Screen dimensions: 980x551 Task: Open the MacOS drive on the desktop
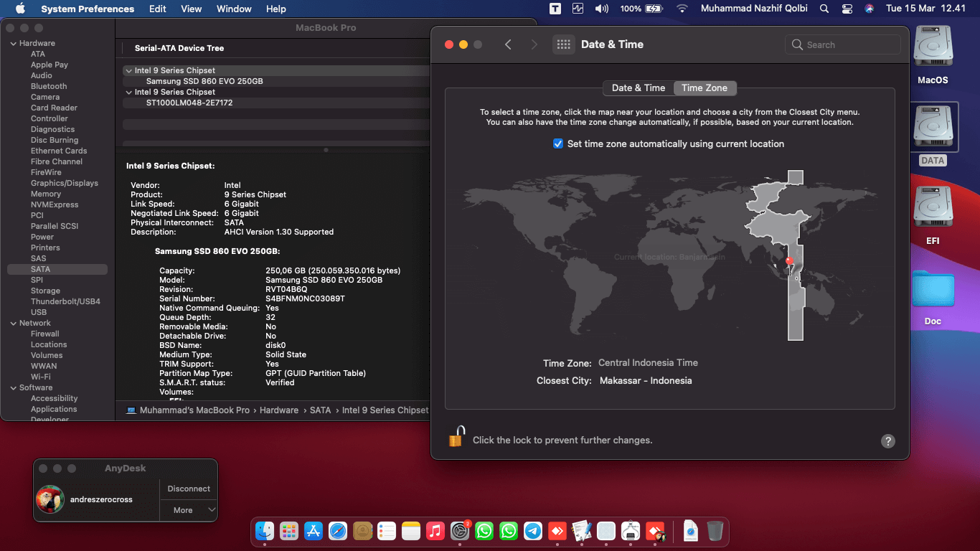933,55
